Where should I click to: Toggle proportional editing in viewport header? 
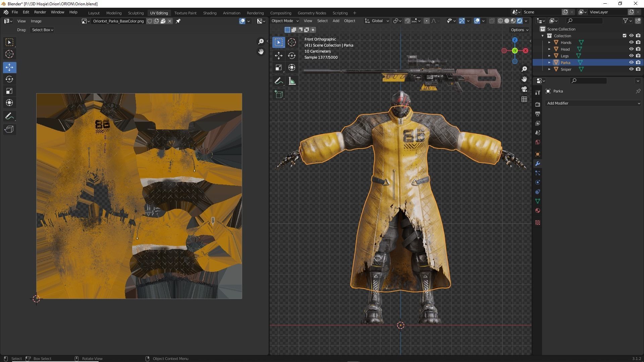pyautogui.click(x=426, y=21)
